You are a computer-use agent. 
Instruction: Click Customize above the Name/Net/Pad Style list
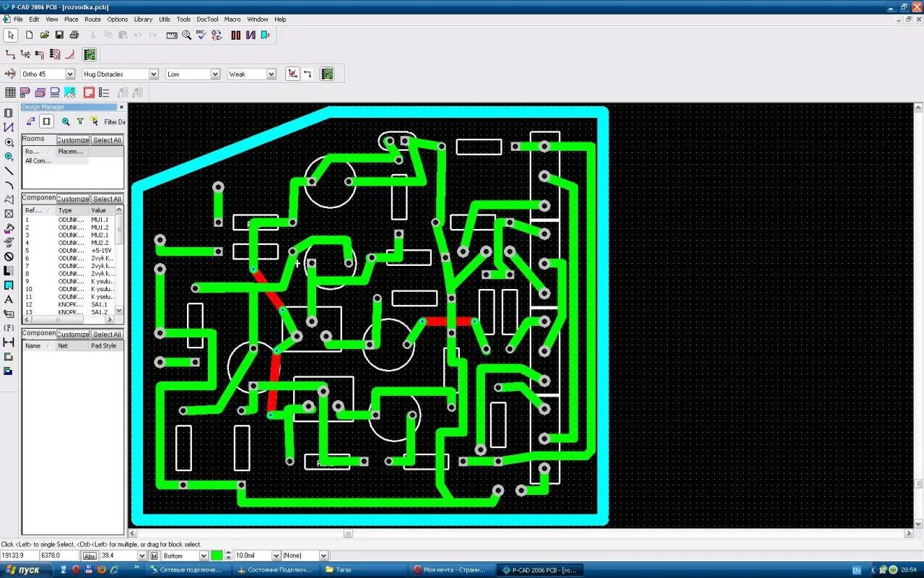click(x=73, y=334)
